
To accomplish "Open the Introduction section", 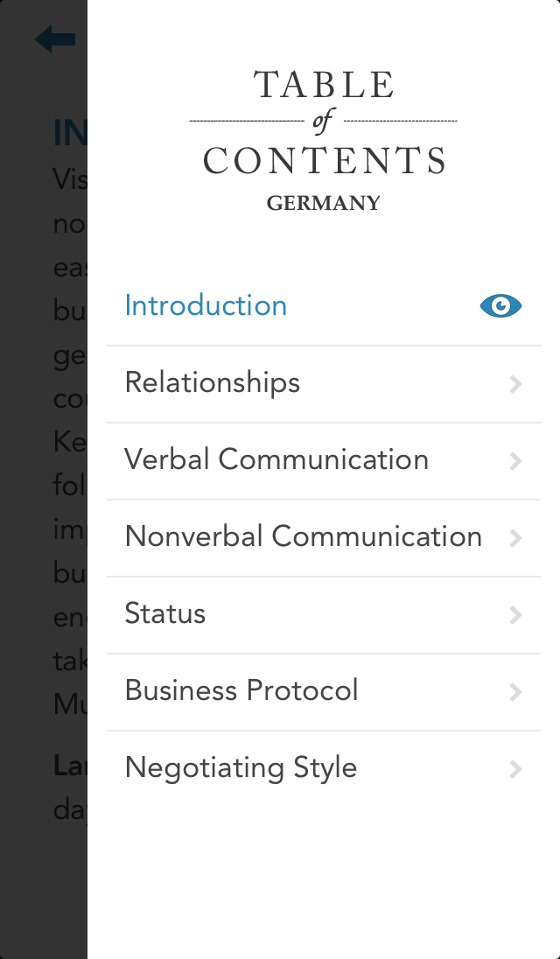I will click(206, 305).
